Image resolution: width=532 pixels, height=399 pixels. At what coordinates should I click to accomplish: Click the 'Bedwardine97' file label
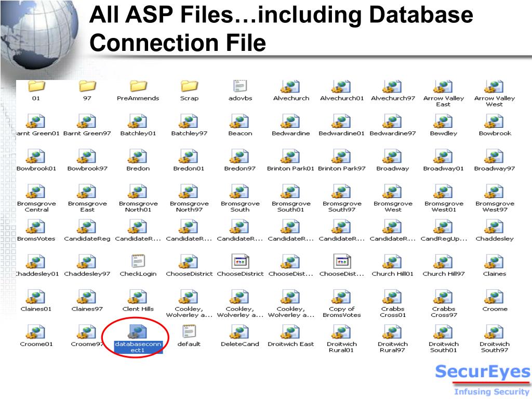tap(393, 134)
